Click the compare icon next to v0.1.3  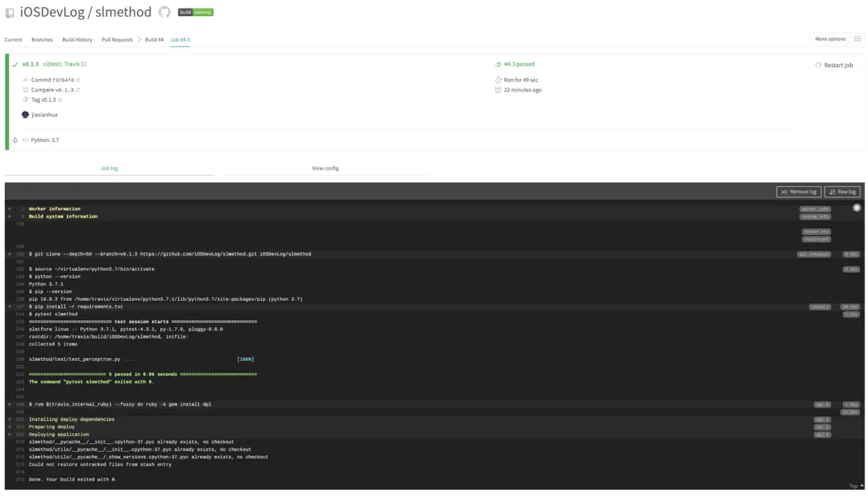coord(25,90)
